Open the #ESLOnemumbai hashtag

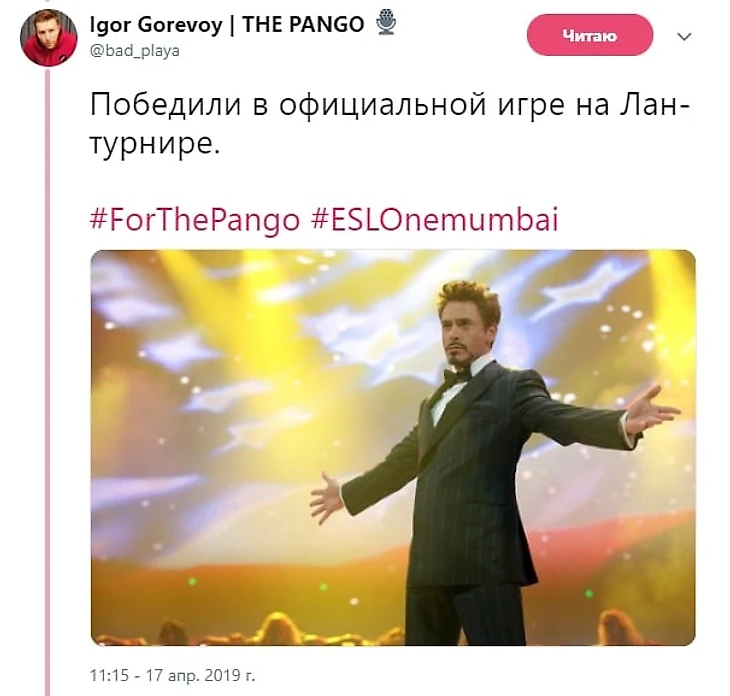434,220
